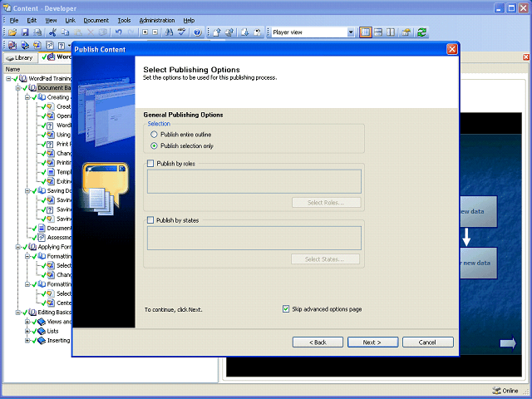Click the Publish by roles list box
The height and width of the screenshot is (399, 532).
(x=254, y=181)
